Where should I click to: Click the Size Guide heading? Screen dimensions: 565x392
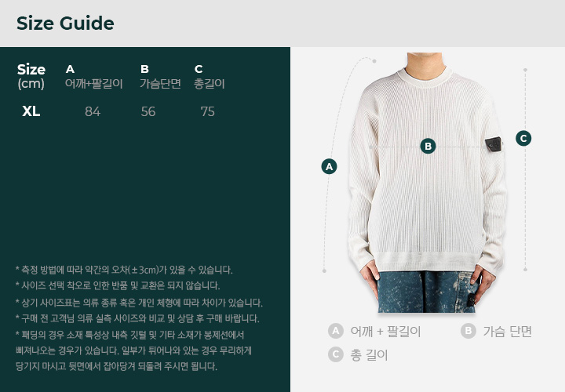point(65,24)
